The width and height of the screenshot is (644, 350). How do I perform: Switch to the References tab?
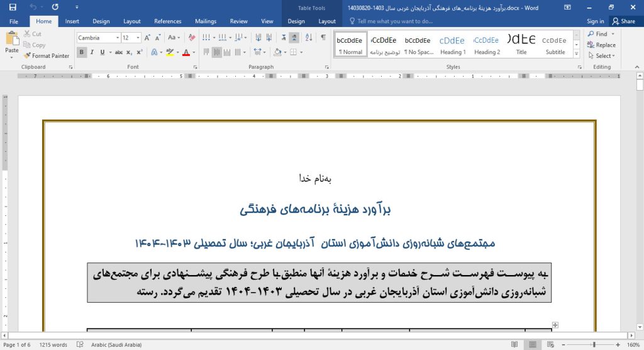[167, 21]
